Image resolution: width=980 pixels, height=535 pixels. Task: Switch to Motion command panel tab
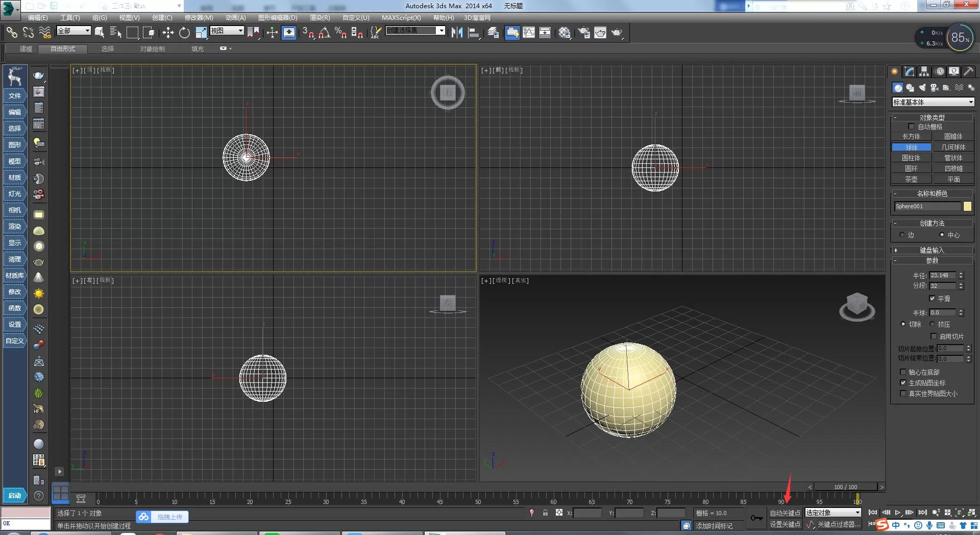point(940,71)
